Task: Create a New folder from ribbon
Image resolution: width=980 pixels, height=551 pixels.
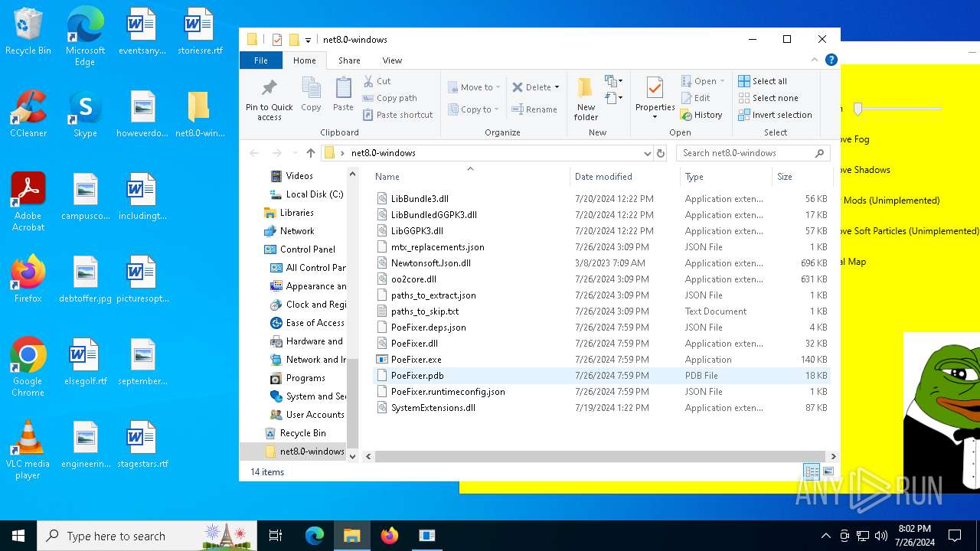Action: point(586,98)
